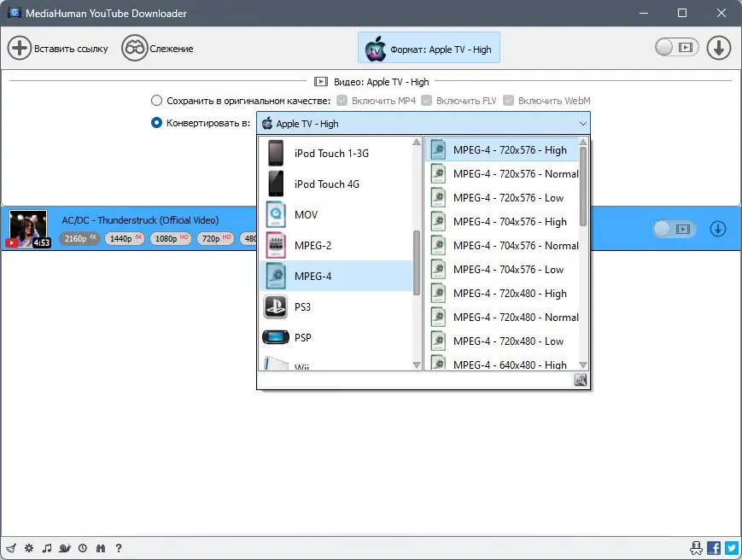
Task: Click up arrow of preset list scrollbar
Action: [x=583, y=142]
